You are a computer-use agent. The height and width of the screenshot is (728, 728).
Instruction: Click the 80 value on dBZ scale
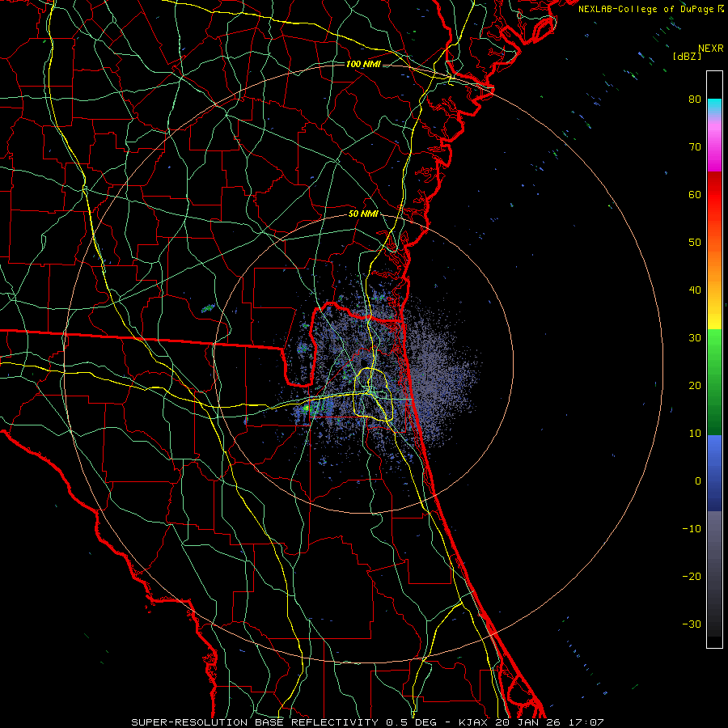tap(695, 99)
